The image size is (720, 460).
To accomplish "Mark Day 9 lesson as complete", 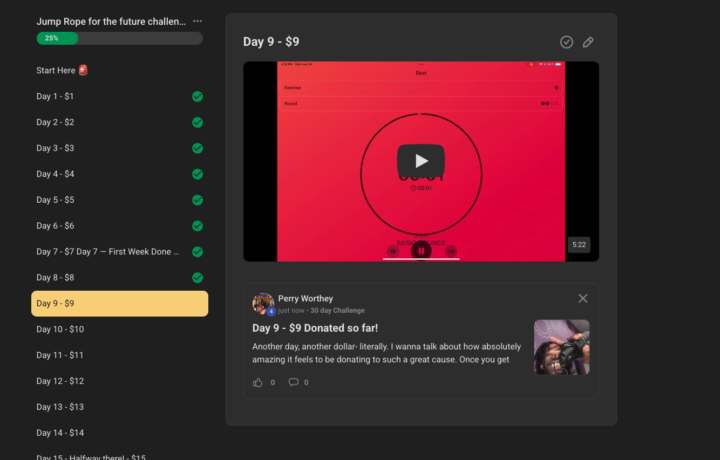I will 567,42.
